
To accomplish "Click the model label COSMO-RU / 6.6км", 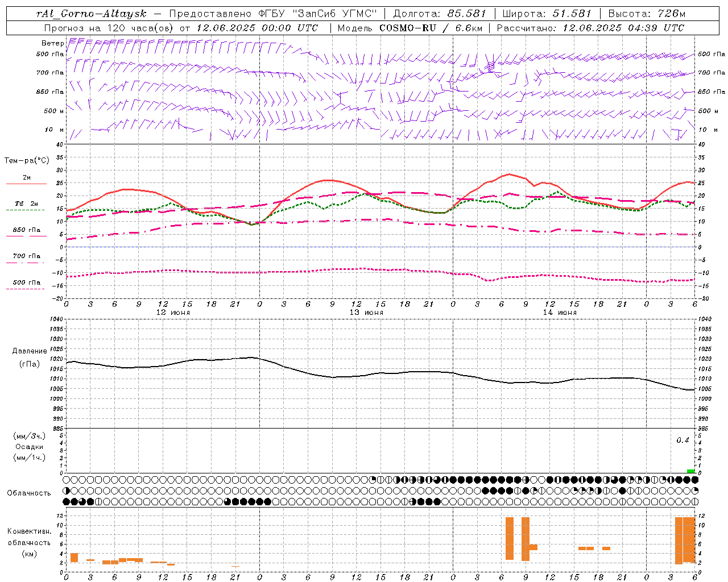I will (x=432, y=28).
